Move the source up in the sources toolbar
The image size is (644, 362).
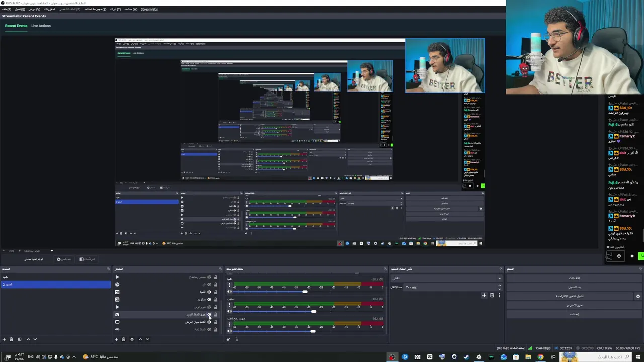pyautogui.click(x=140, y=339)
